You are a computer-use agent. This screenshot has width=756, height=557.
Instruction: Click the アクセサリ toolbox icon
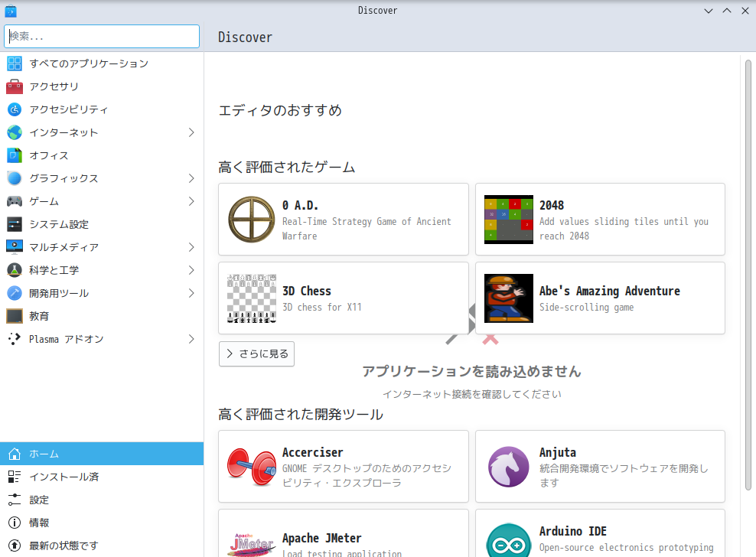pyautogui.click(x=15, y=86)
